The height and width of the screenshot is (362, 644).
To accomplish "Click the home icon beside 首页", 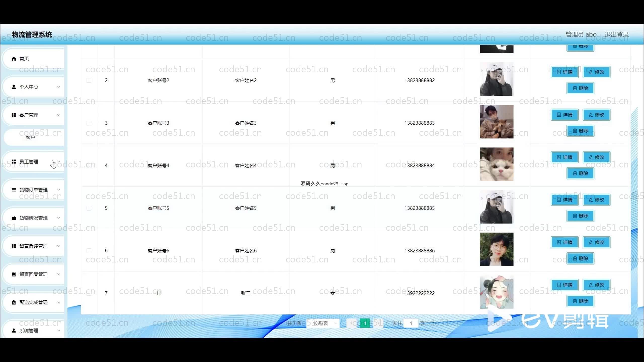I will (14, 59).
